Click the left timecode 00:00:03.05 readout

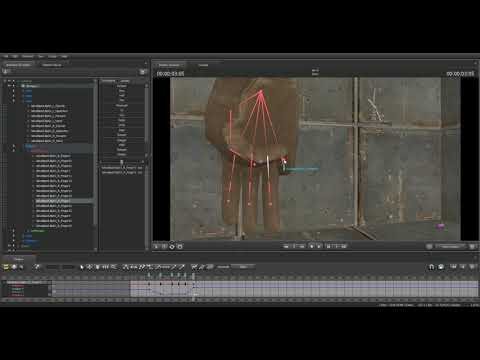170,73
